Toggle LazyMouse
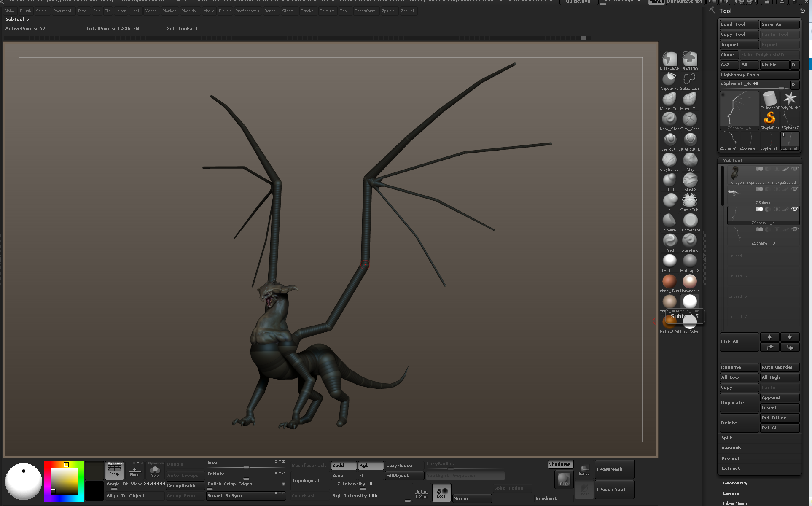 pyautogui.click(x=404, y=465)
